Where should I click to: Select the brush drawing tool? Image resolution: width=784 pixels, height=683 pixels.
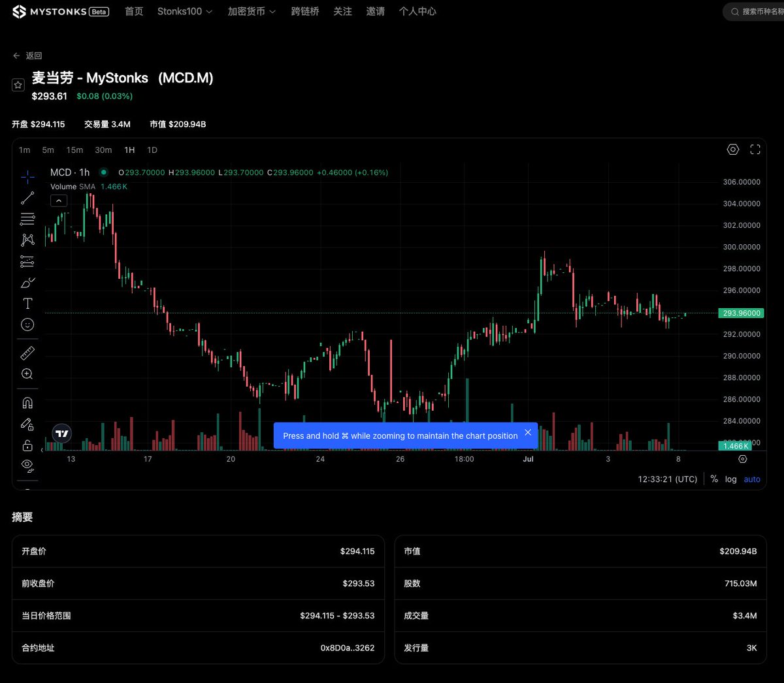[27, 283]
